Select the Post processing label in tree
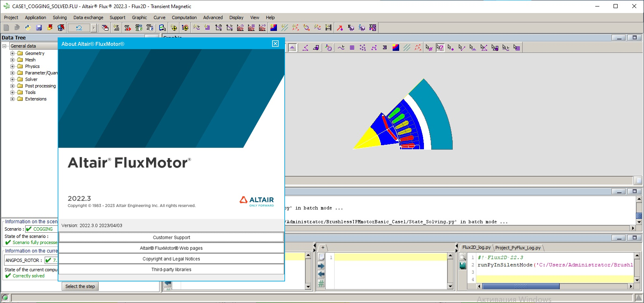This screenshot has width=644, height=303. [x=40, y=86]
